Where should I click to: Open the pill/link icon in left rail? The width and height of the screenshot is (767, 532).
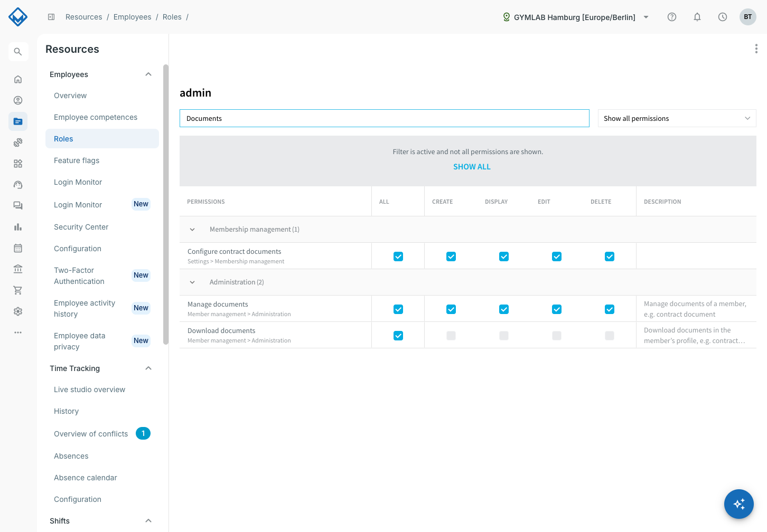18,142
